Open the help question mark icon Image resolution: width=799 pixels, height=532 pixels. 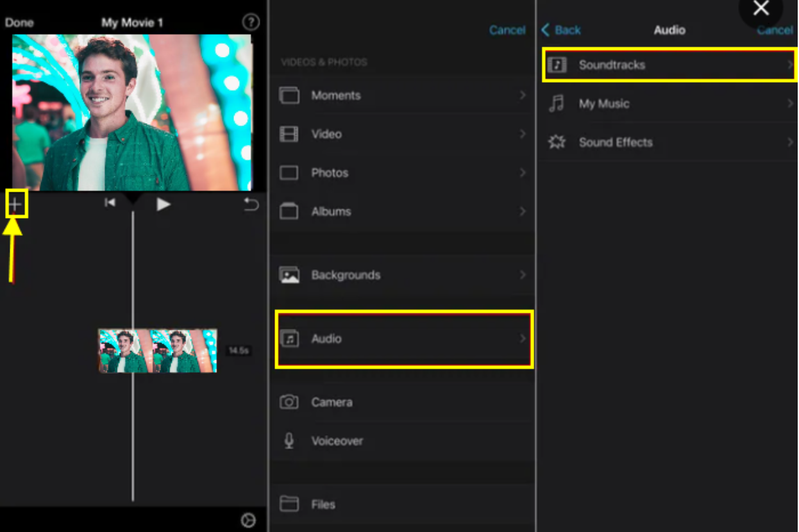251,22
